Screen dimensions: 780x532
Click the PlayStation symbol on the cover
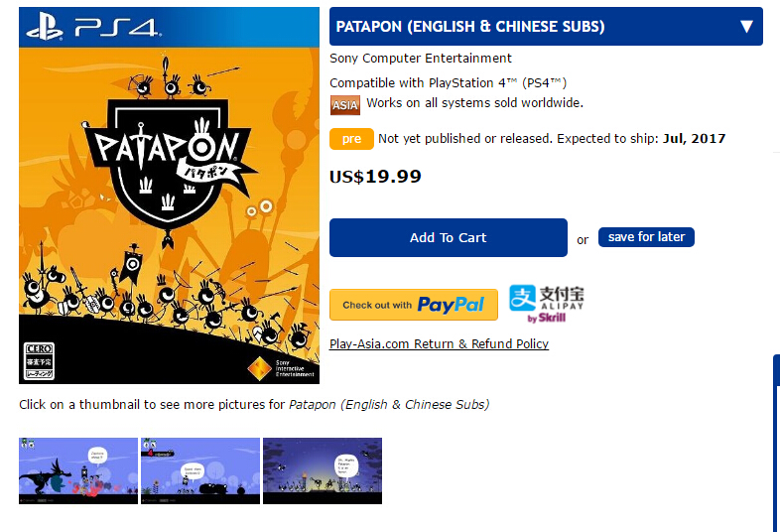tap(45, 28)
